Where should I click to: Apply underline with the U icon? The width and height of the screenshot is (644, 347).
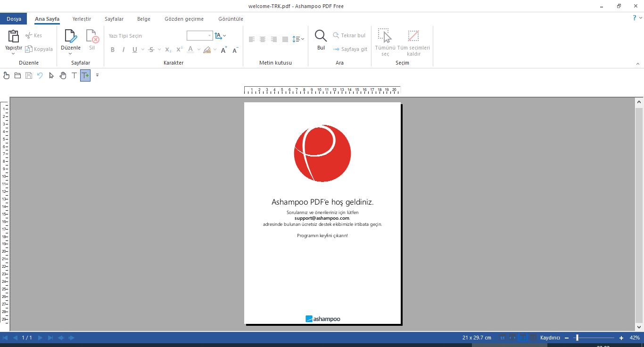click(x=135, y=50)
